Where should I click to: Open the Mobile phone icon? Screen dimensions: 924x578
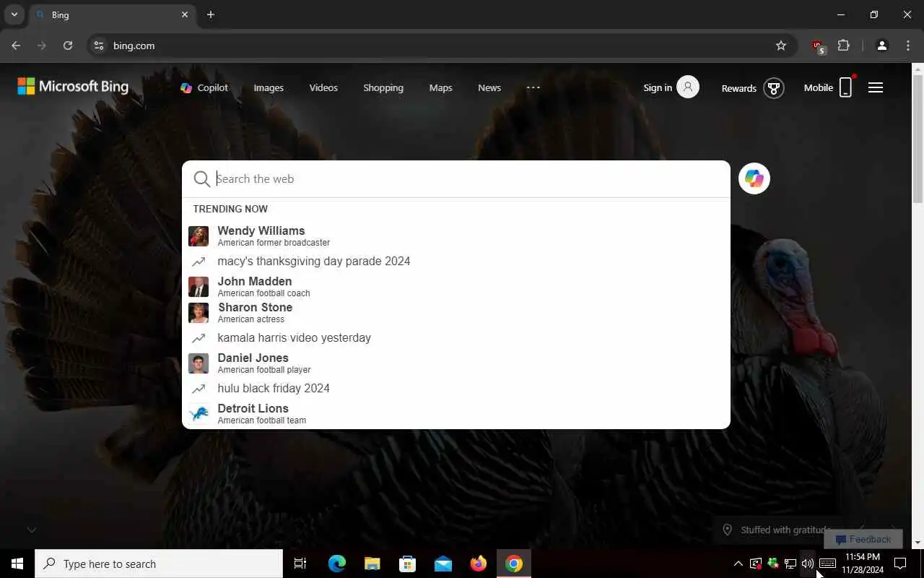[x=846, y=87]
